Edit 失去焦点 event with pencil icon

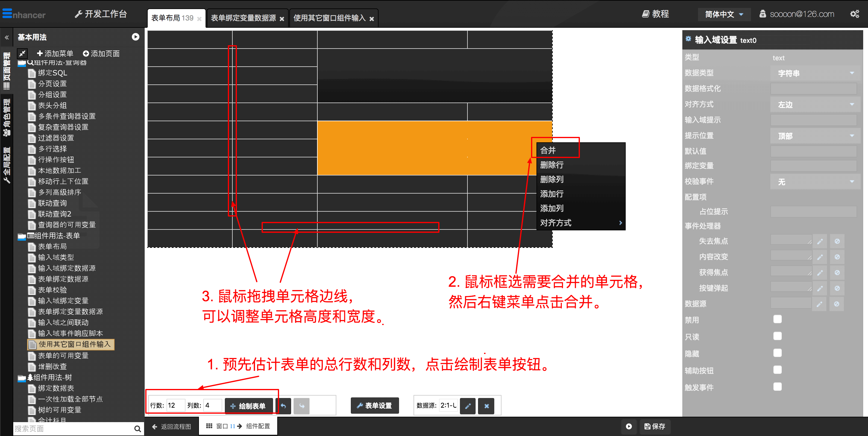click(x=820, y=241)
